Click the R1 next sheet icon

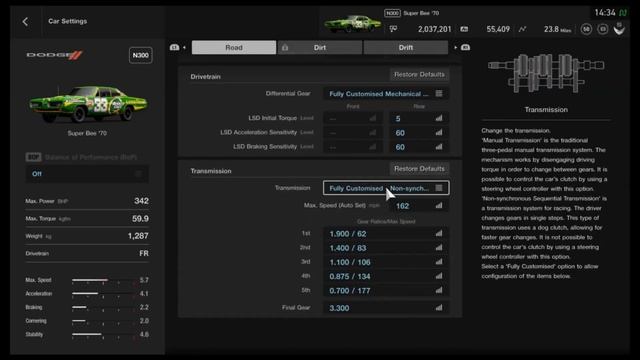pos(465,47)
